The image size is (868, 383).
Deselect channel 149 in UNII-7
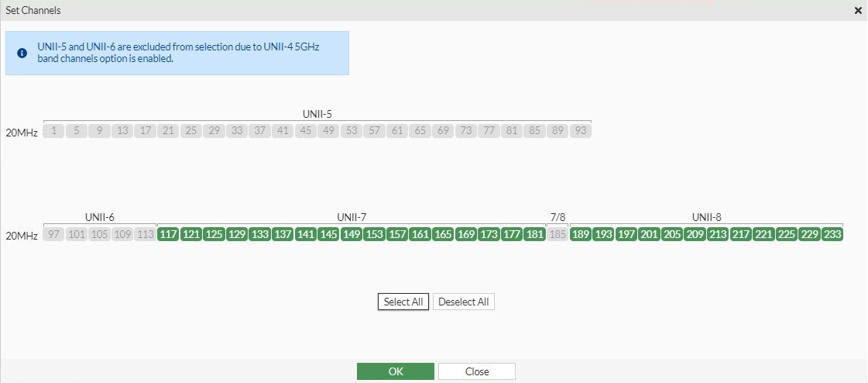(352, 234)
